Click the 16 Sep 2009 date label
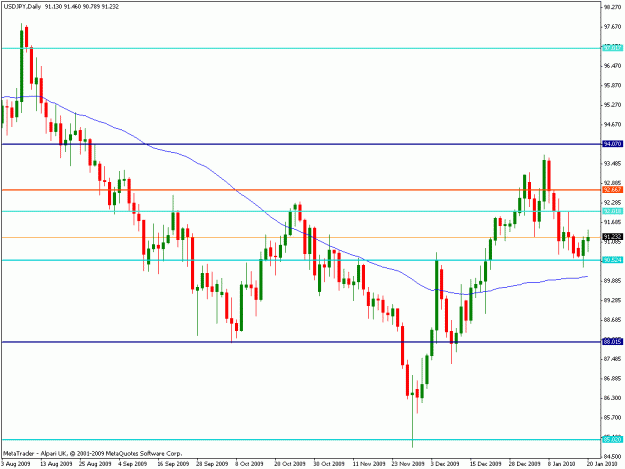 click(x=173, y=464)
